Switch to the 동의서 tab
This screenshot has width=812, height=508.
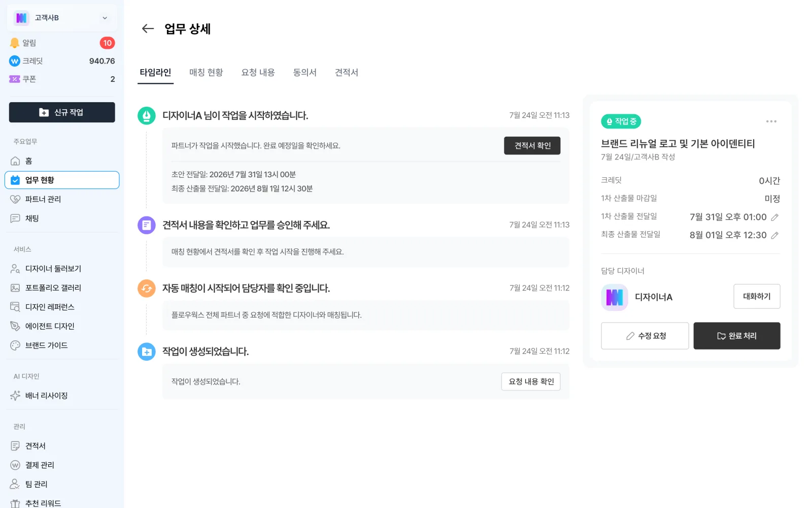[x=304, y=73]
